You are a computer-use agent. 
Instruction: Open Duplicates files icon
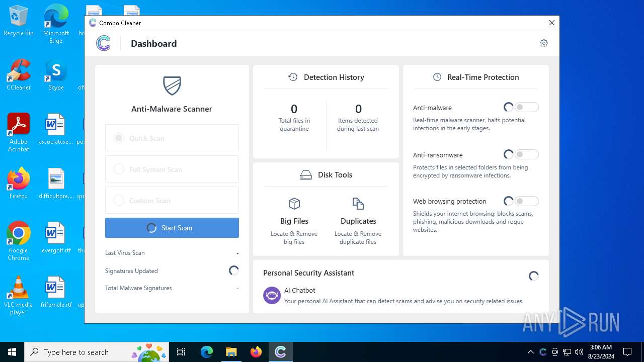(x=358, y=204)
